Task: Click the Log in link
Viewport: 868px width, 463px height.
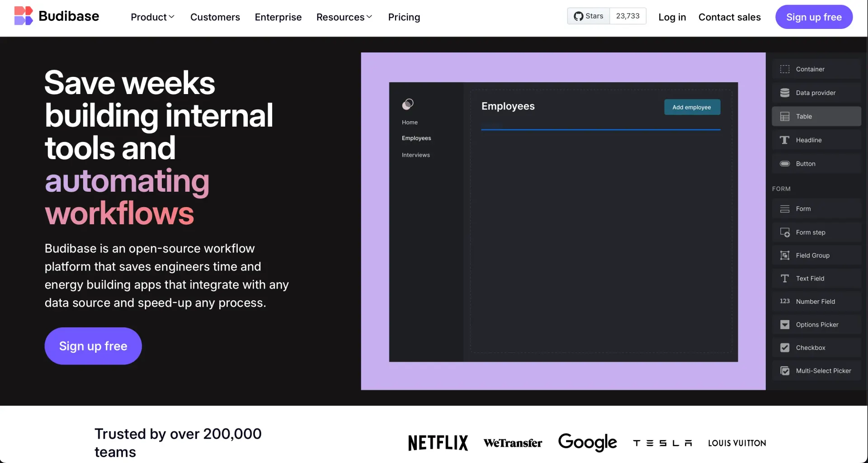Action: click(672, 17)
